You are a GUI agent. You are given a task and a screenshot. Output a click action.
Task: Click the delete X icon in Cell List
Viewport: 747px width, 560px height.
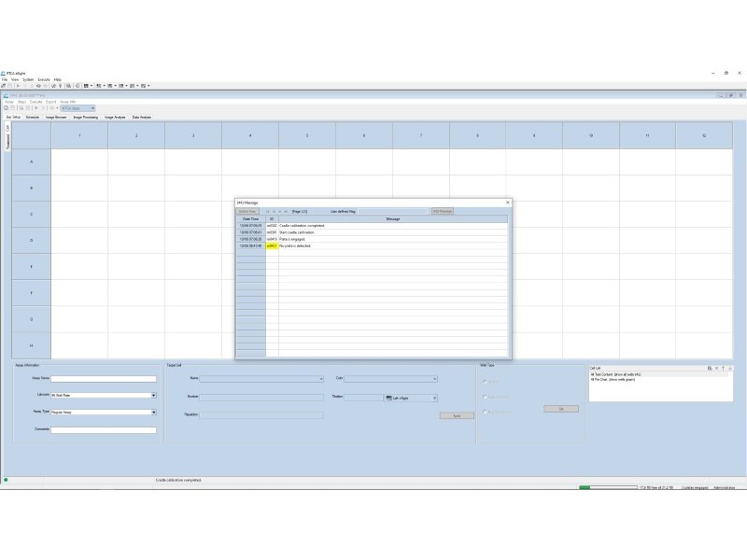point(716,368)
